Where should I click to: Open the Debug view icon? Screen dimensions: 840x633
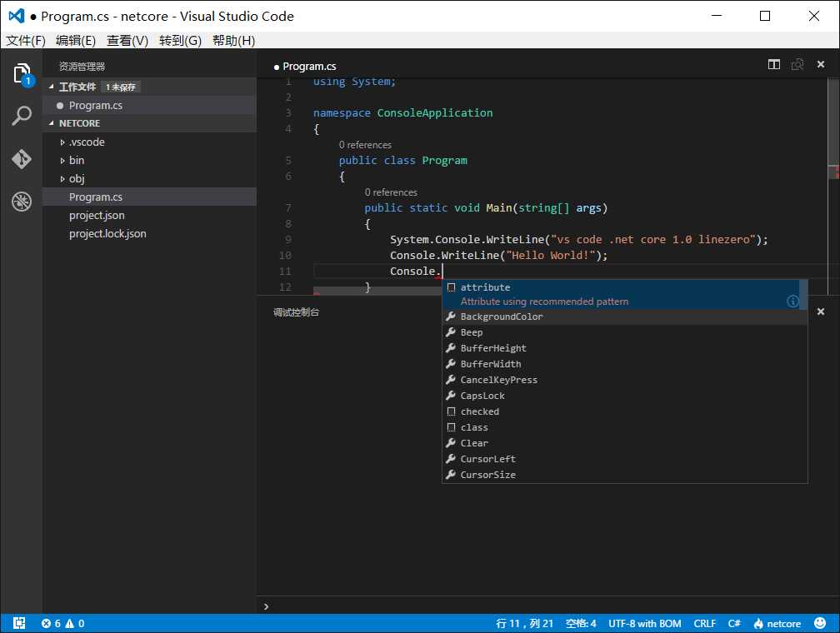click(22, 201)
